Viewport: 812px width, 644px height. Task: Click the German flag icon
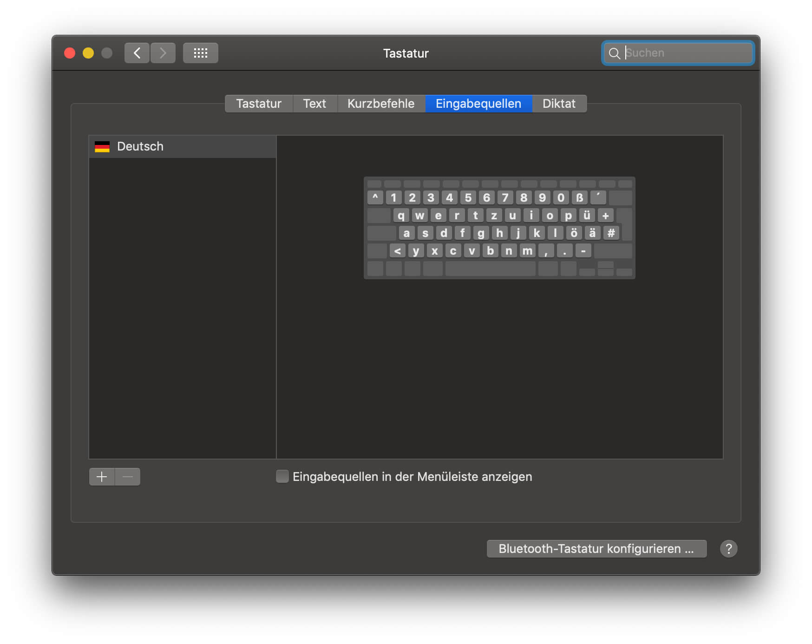click(x=102, y=147)
